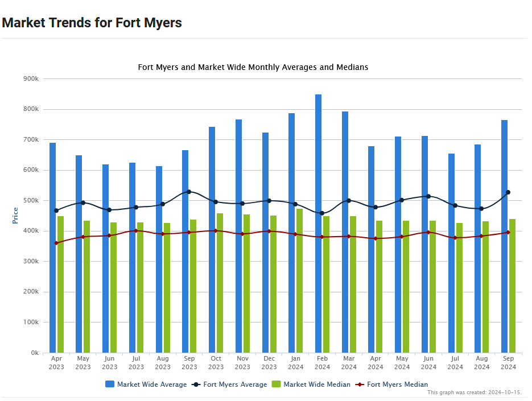Click the Fort Myers Median legend diamond icon
532x401 pixels.
tap(360, 385)
